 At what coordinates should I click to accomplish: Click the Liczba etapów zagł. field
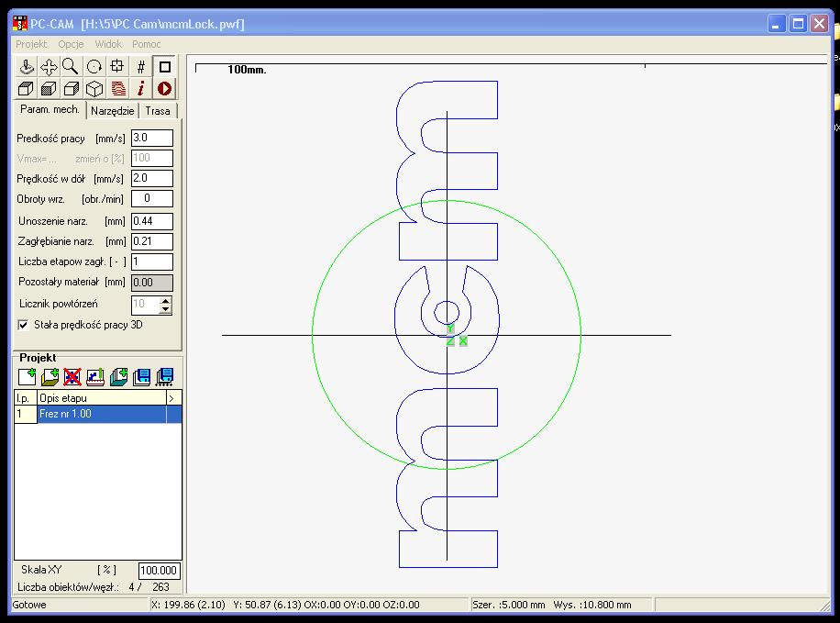(x=152, y=261)
